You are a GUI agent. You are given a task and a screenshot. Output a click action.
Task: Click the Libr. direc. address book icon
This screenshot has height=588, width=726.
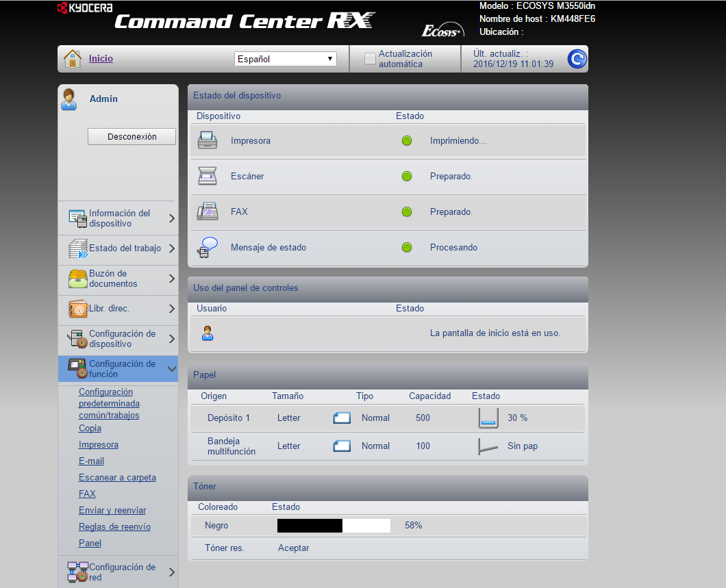click(77, 309)
